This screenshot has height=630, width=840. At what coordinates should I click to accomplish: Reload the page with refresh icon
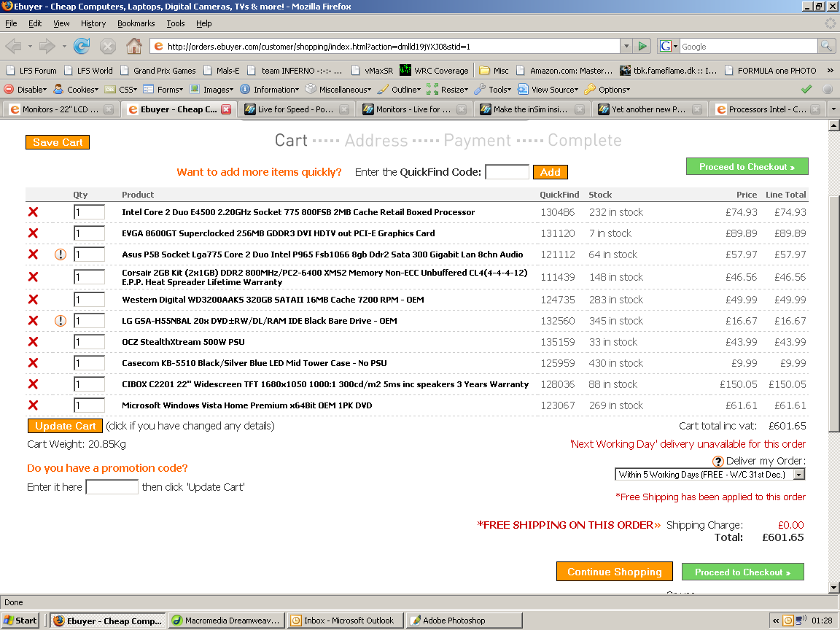(x=82, y=47)
